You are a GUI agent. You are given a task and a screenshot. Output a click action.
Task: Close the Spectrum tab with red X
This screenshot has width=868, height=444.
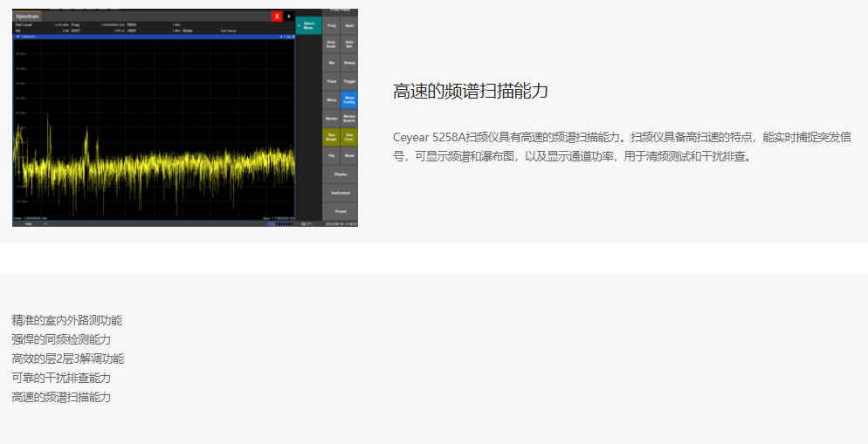click(x=277, y=16)
